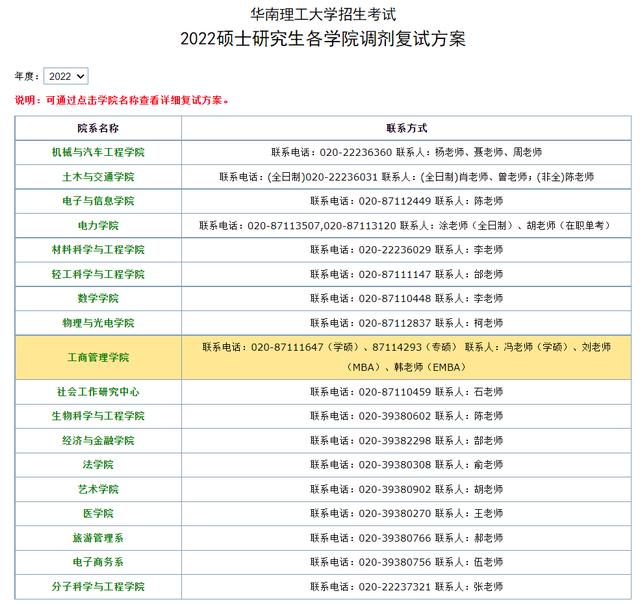The height and width of the screenshot is (604, 640).
Task: Open 材料科学与工程学院 link
Action: coord(98,249)
